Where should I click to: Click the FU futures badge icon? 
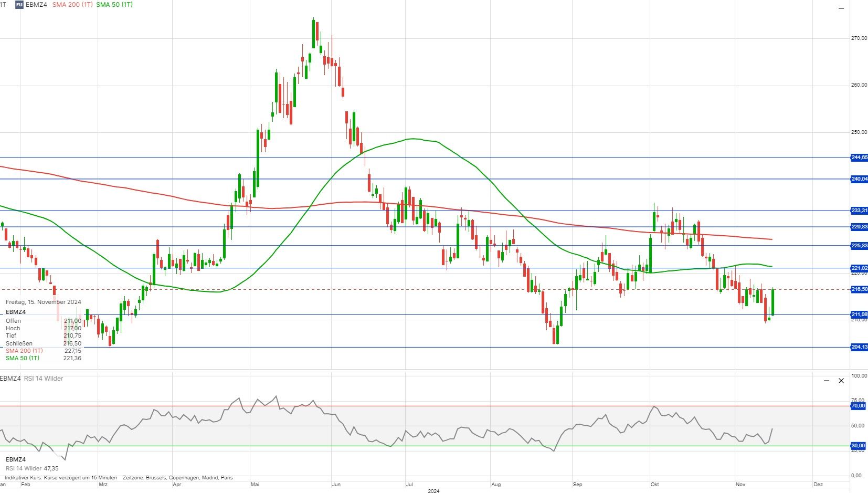click(x=19, y=5)
